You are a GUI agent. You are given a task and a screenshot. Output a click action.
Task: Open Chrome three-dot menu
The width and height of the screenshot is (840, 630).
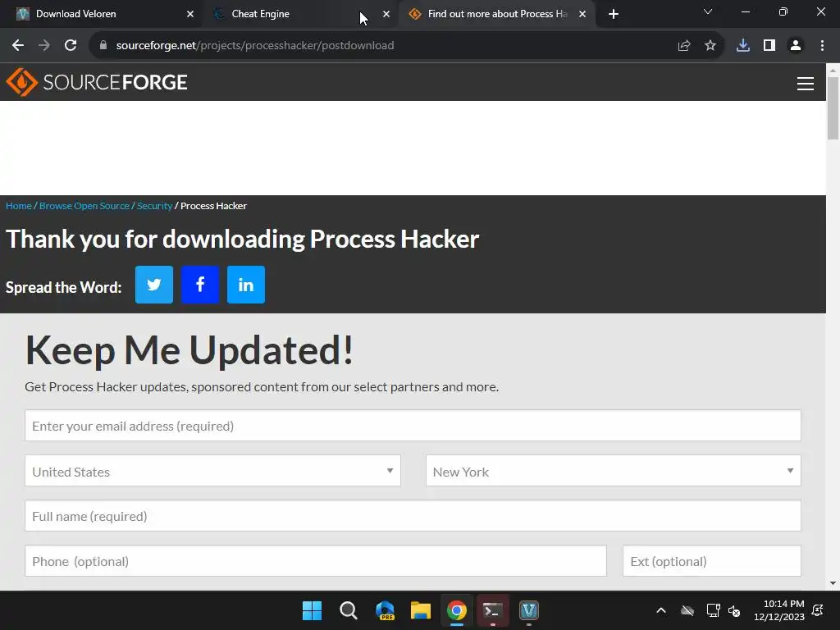click(822, 46)
